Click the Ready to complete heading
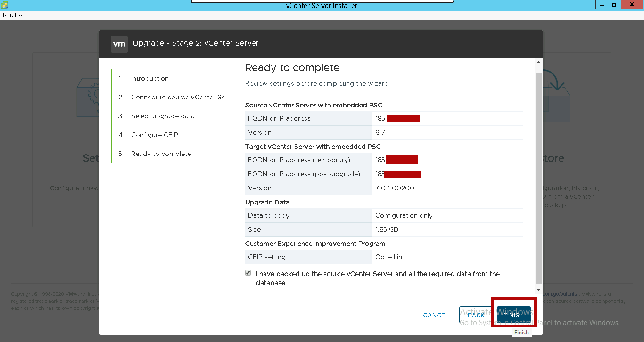644x342 pixels. pos(292,68)
